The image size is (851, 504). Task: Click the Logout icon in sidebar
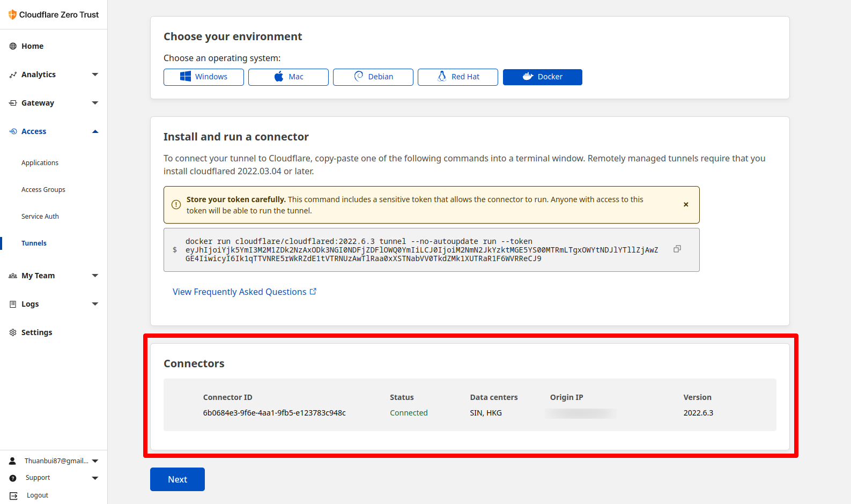click(x=13, y=495)
